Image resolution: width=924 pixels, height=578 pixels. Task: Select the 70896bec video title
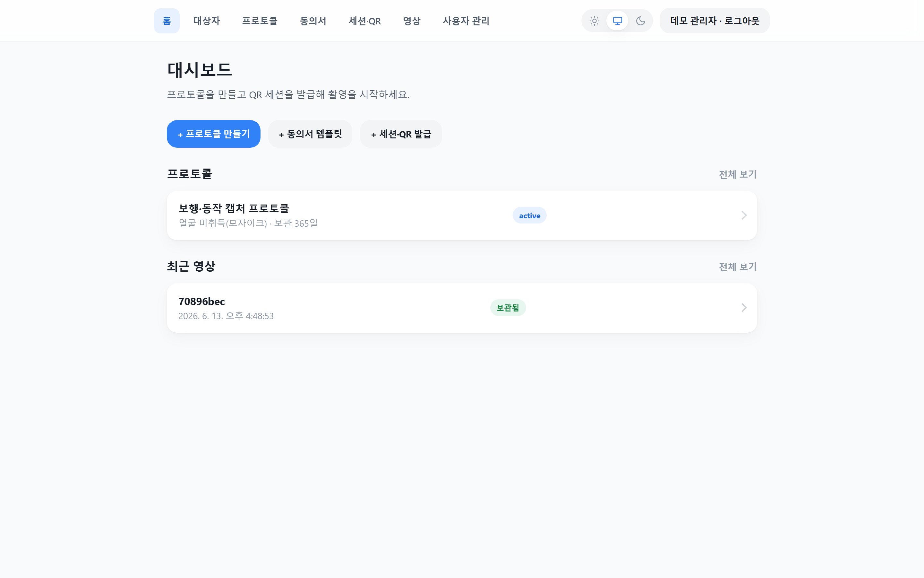(x=201, y=302)
